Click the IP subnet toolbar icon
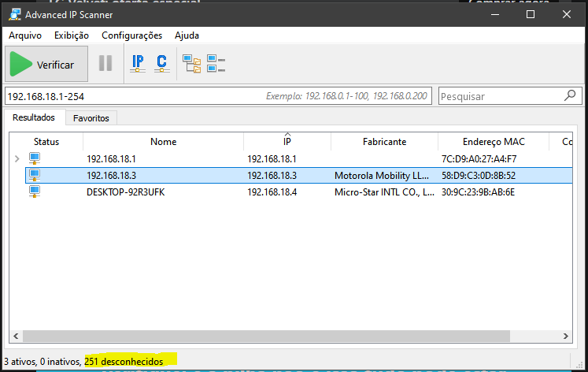The height and width of the screenshot is (372, 588). [x=138, y=63]
